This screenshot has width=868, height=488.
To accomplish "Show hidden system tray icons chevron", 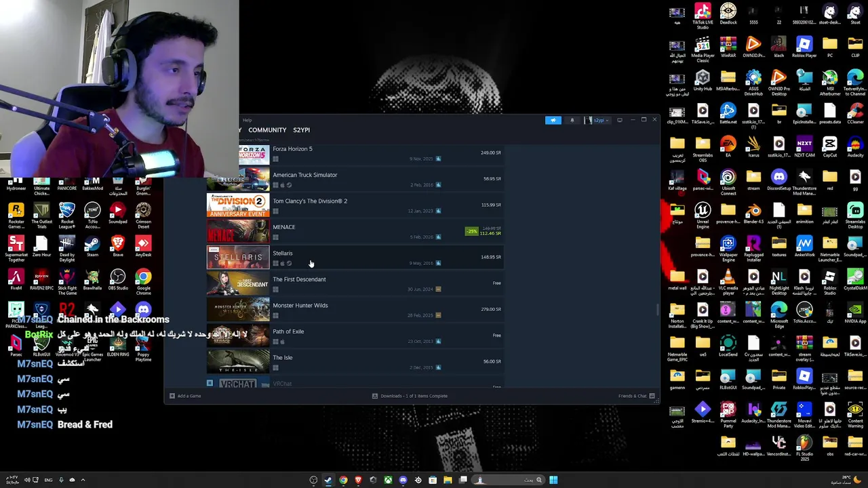I will click(x=83, y=480).
